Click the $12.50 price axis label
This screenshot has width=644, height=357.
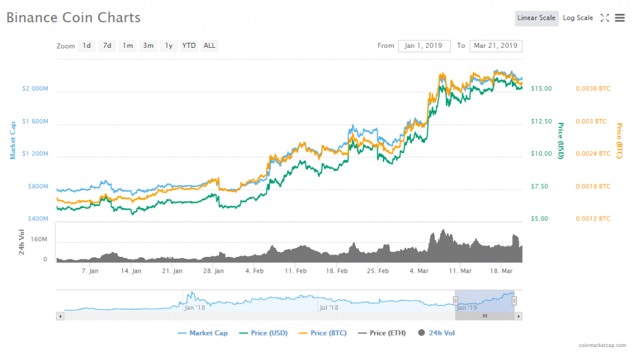click(541, 122)
